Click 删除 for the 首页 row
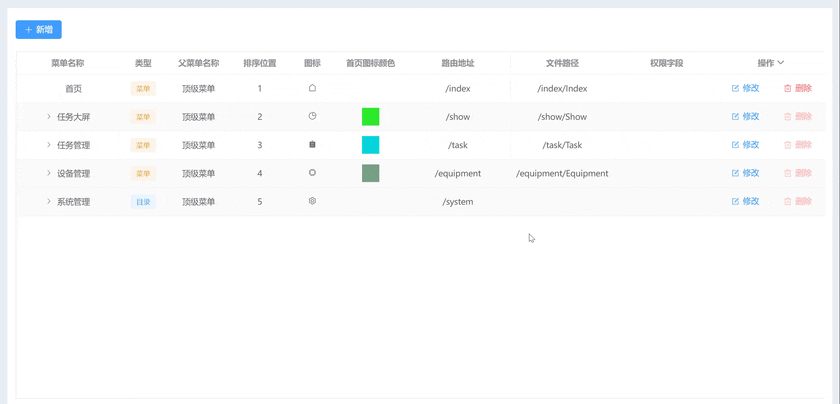 pyautogui.click(x=798, y=88)
